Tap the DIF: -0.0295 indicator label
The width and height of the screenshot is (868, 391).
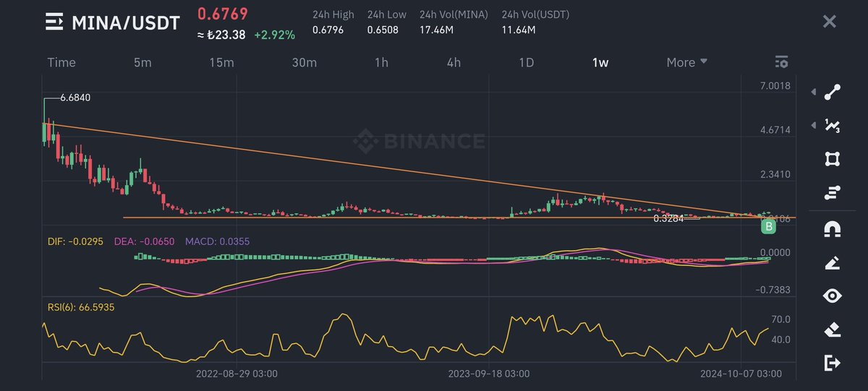(75, 241)
